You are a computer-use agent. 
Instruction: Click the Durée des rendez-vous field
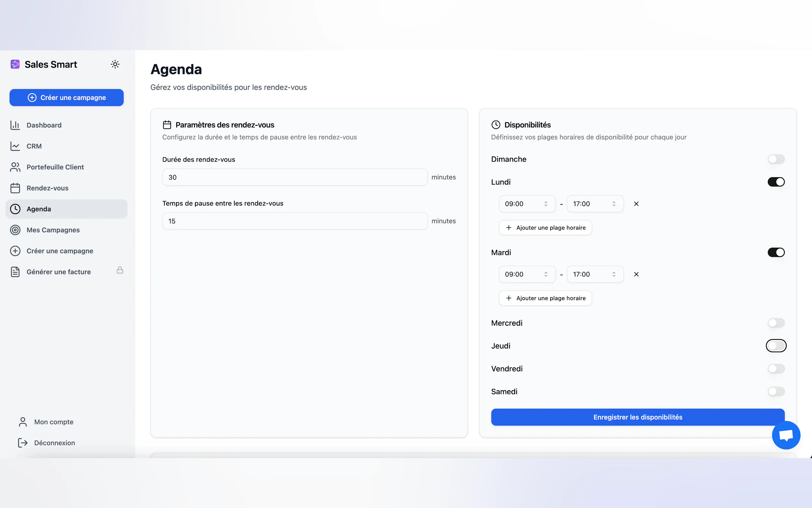(x=294, y=177)
